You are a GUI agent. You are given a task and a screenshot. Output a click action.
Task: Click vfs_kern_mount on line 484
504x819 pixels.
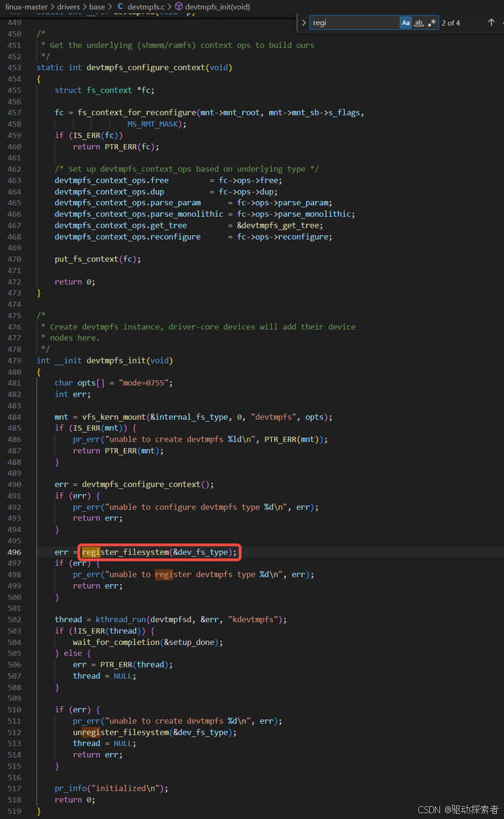tap(114, 417)
